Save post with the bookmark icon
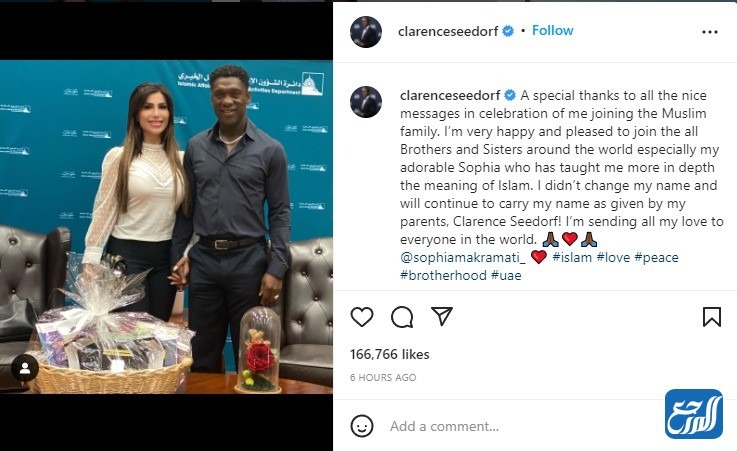737x451 pixels. [x=712, y=317]
